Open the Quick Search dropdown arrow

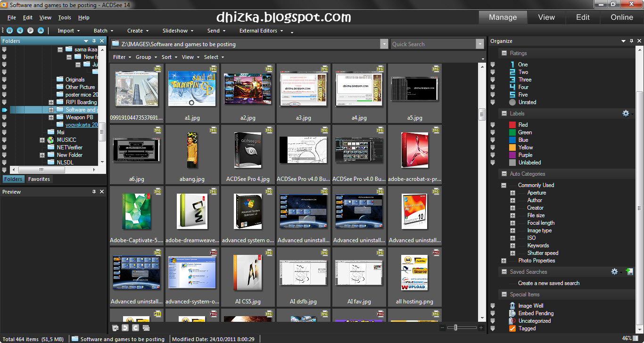tap(480, 44)
